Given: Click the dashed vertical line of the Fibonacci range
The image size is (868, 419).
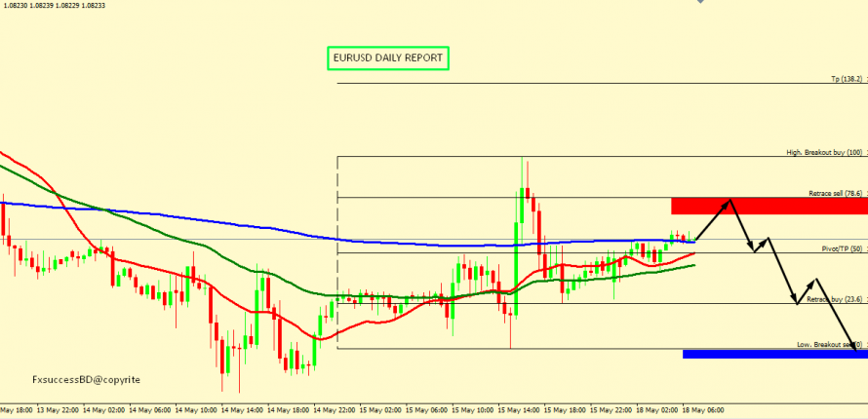Looking at the screenshot, I should 337,253.
